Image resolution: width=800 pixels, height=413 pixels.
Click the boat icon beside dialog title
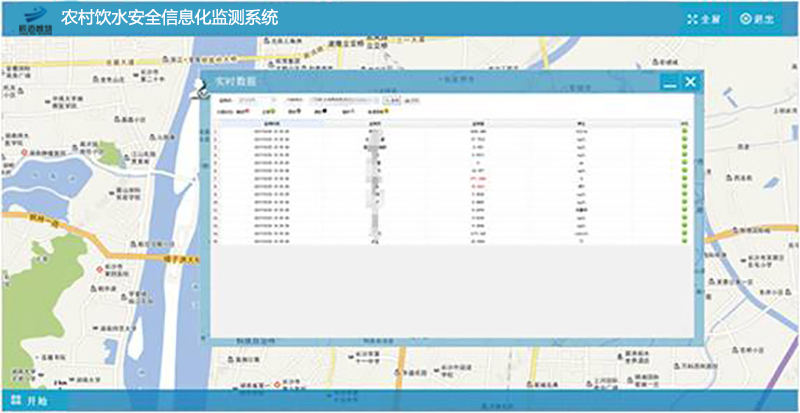[x=199, y=89]
